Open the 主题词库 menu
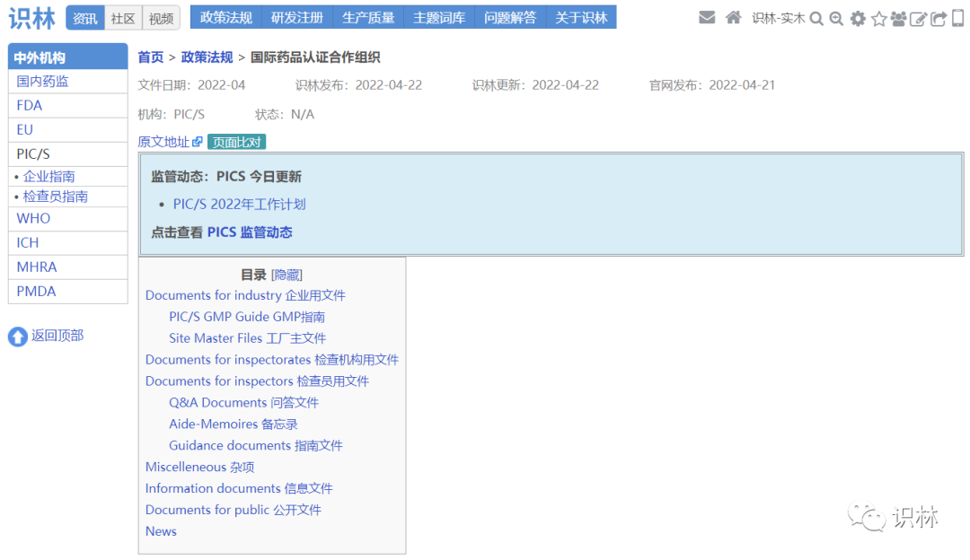Screen dimensions: 970x560 [x=439, y=17]
